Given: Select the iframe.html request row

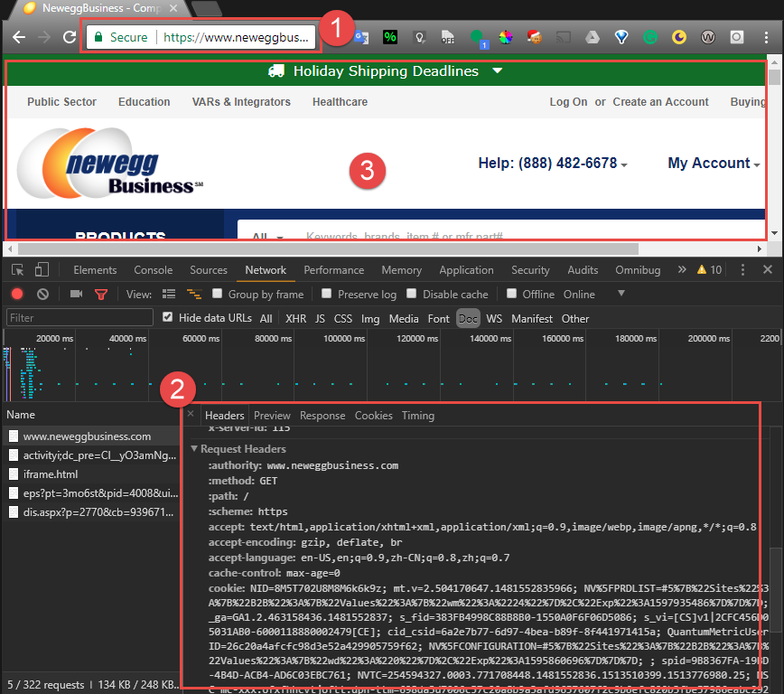Looking at the screenshot, I should click(x=92, y=474).
